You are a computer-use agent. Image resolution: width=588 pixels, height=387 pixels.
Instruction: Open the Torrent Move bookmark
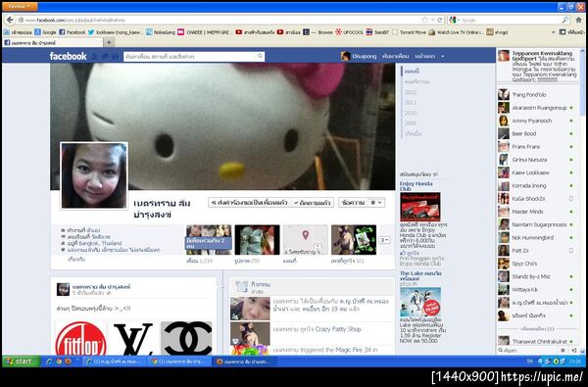409,32
